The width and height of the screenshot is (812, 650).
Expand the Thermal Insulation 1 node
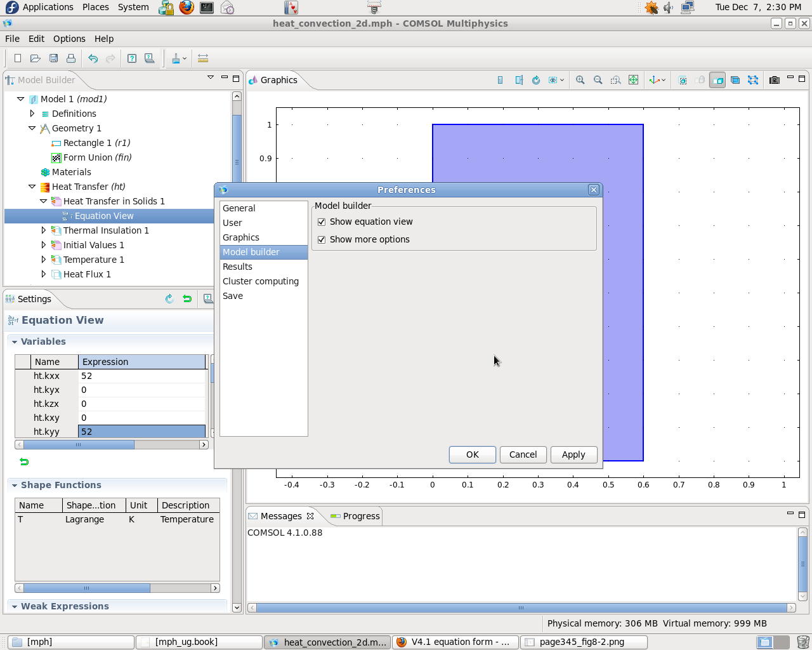click(44, 230)
